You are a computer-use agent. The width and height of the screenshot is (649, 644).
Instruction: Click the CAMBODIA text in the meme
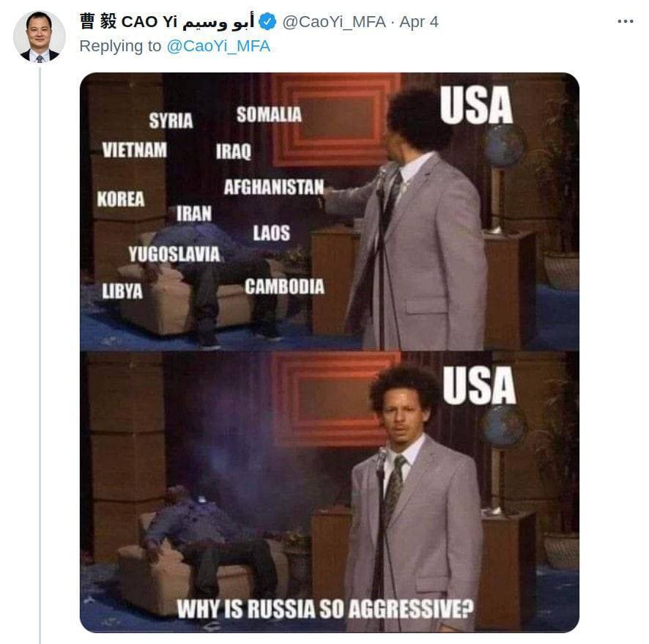(284, 286)
